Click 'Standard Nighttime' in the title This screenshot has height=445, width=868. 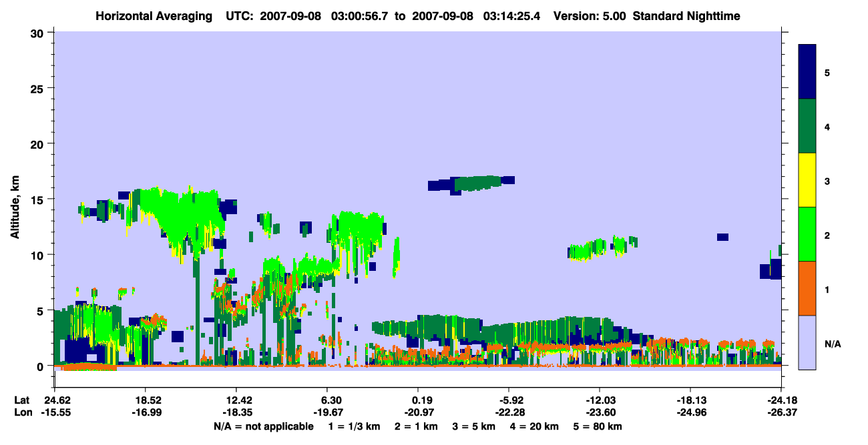point(686,15)
